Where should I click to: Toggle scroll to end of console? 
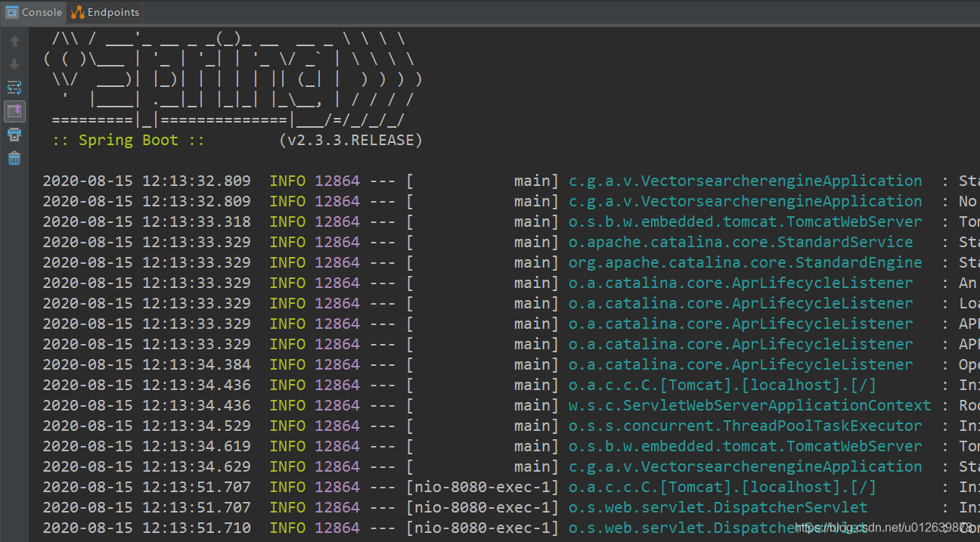click(14, 111)
